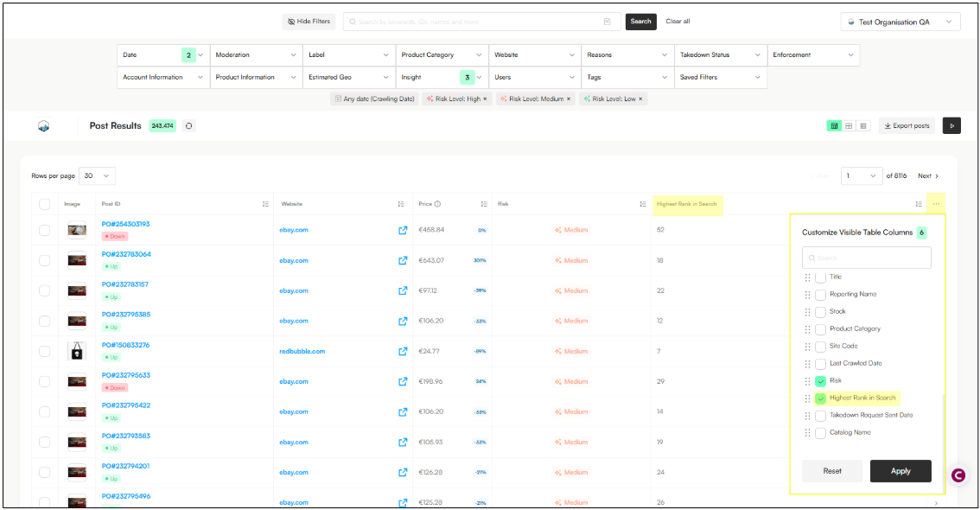980x510 pixels.
Task: Switch to the list view icon
Action: click(863, 125)
